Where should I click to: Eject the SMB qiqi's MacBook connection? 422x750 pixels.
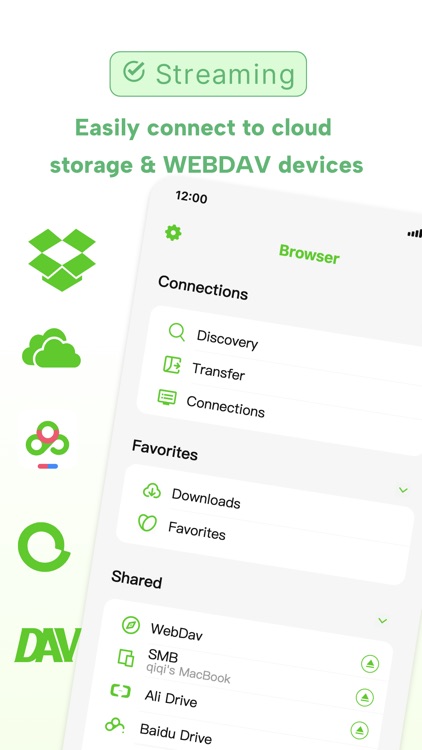[x=370, y=663]
